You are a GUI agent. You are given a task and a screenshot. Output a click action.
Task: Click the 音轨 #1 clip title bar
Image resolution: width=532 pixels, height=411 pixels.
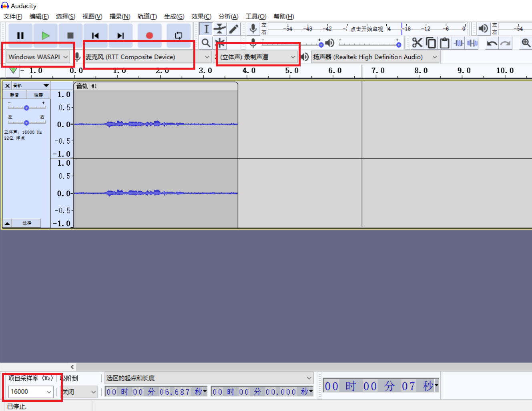click(x=156, y=86)
